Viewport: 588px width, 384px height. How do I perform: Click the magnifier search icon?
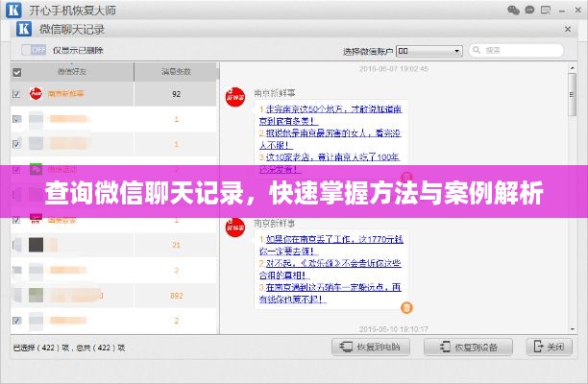pyautogui.click(x=477, y=50)
